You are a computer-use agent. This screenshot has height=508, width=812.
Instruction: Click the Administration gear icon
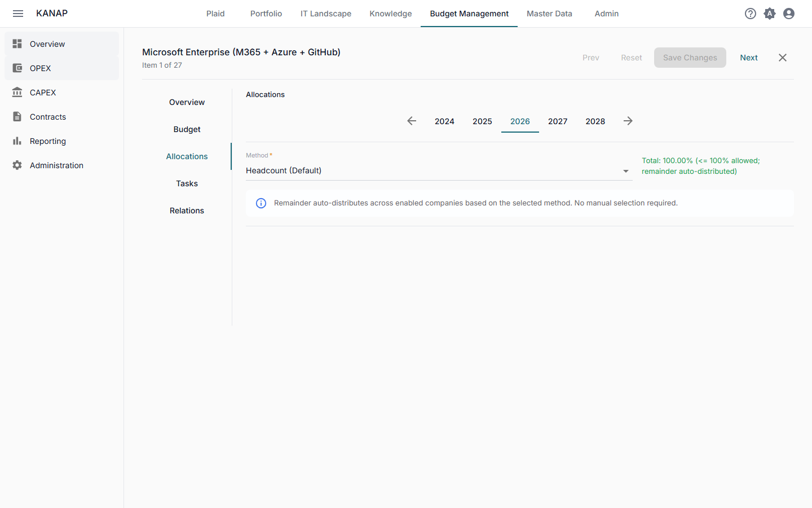(17, 165)
